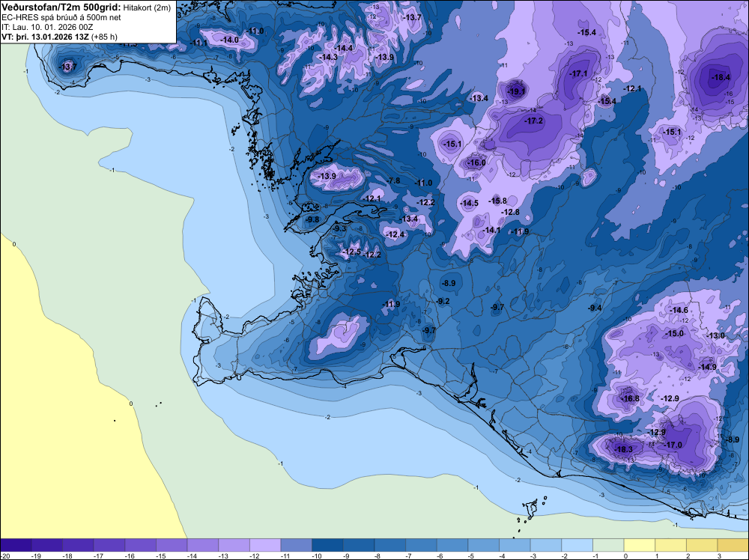
Task: Click the -16.8 temperature value
Action: click(x=630, y=398)
